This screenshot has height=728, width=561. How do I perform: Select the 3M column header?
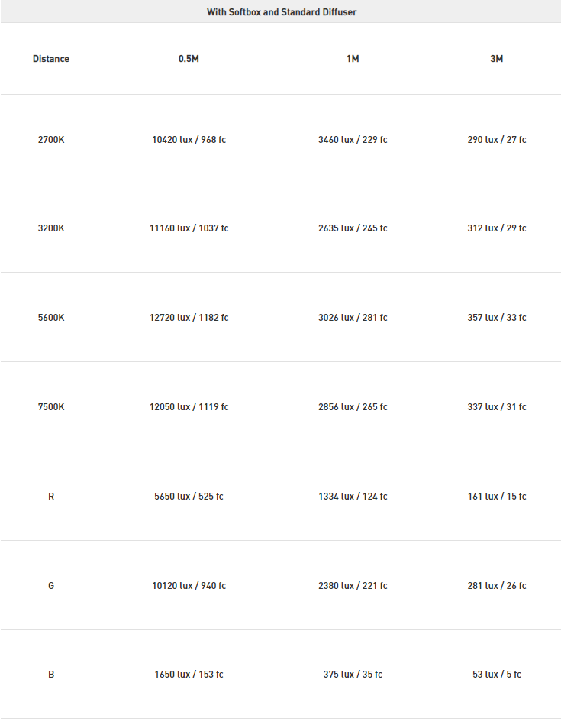496,59
